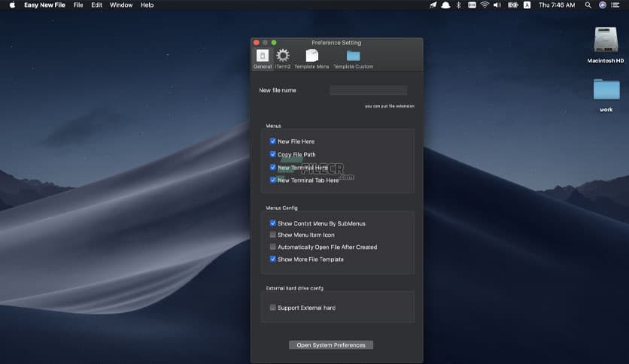Toggle New Terminal Tab Here checkbox
Viewport: 629px width, 364px height.
273,180
